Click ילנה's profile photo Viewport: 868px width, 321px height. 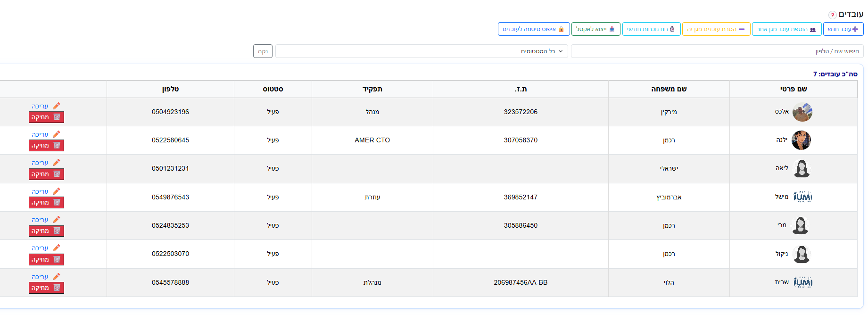(x=801, y=140)
